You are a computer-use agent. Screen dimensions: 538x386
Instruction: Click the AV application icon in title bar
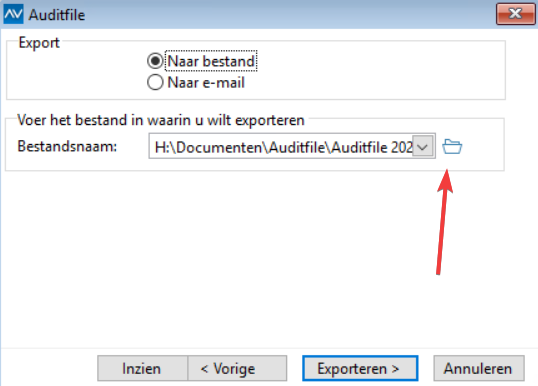(13, 14)
